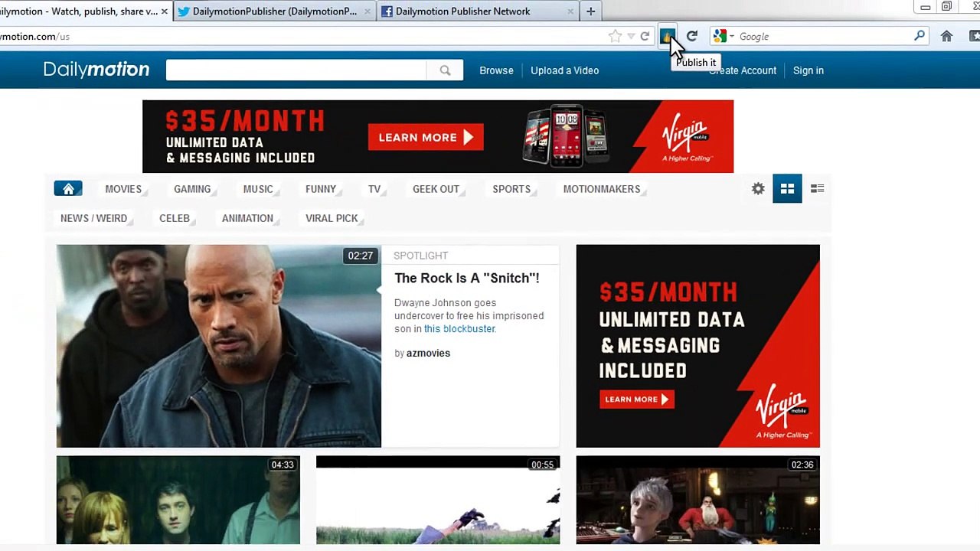Bookmark this page with the star icon

[615, 36]
